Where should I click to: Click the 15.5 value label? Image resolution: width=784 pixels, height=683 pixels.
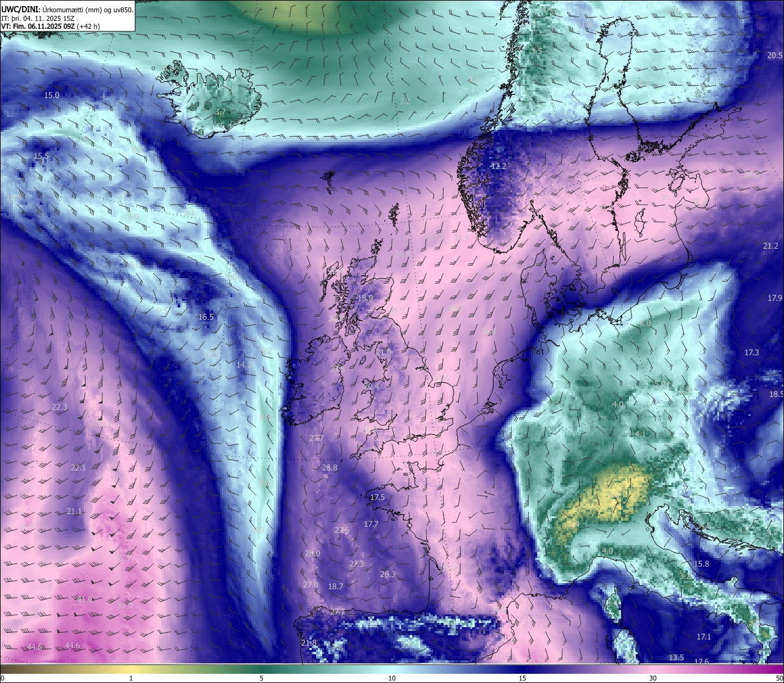(42, 156)
